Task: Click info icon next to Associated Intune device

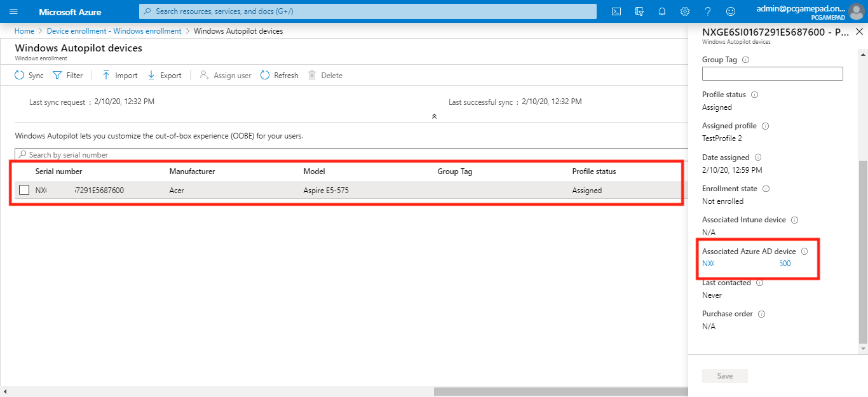Action: point(794,220)
